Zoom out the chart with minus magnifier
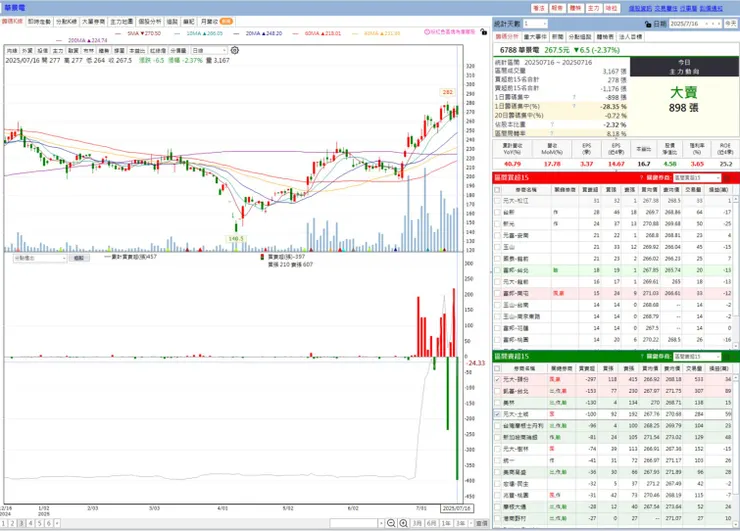Screen dimensions: 740x531 (x=391, y=523)
